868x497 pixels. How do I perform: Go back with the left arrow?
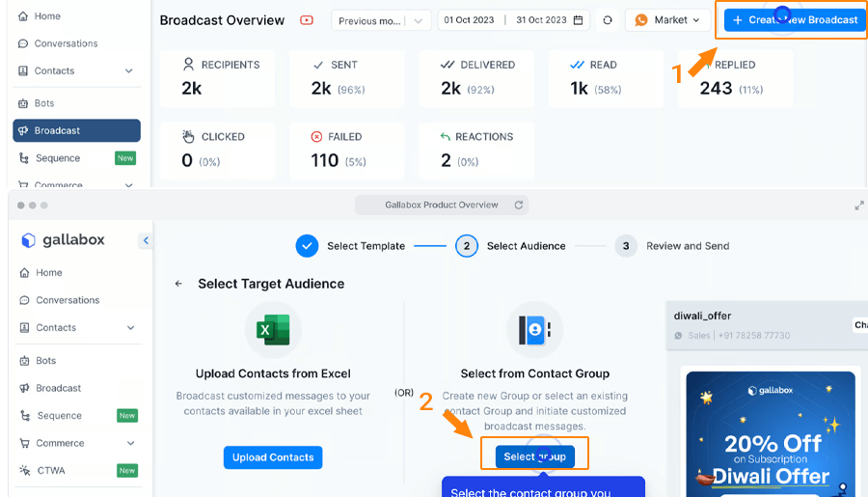178,284
